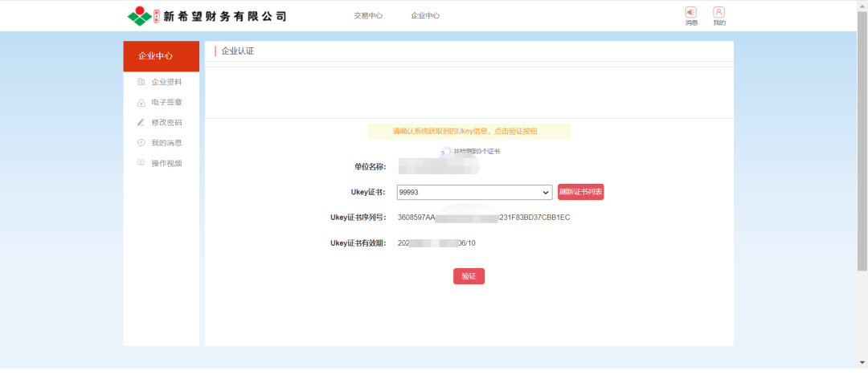Click the 共检测到3个证书 status text

(x=477, y=151)
